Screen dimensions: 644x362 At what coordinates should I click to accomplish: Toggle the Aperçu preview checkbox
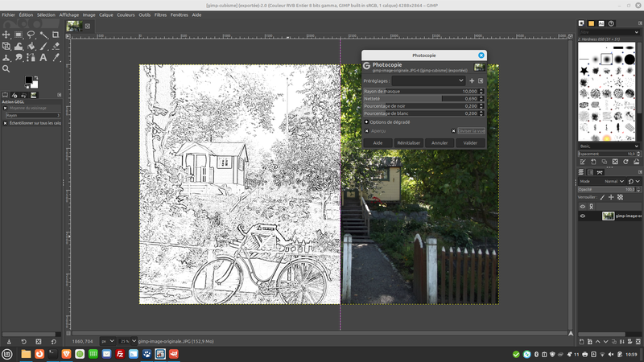(x=367, y=130)
